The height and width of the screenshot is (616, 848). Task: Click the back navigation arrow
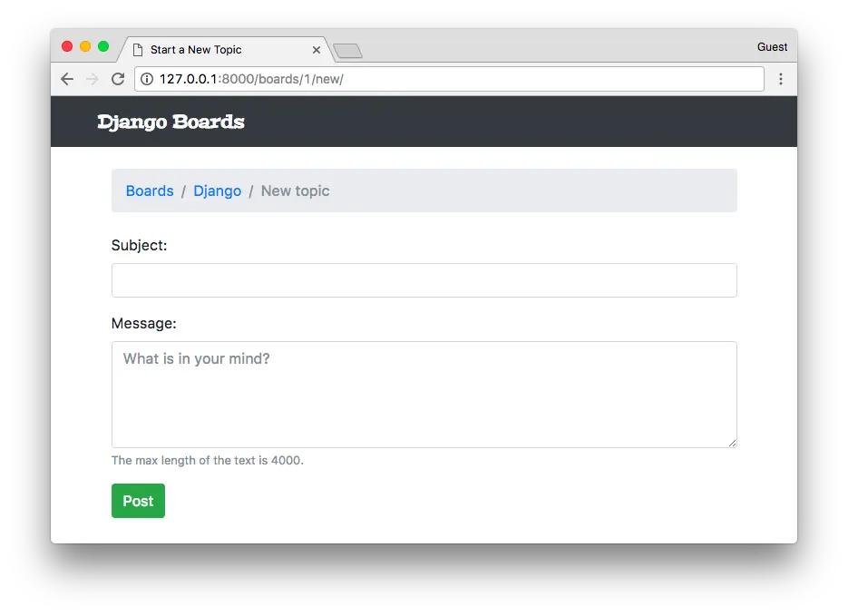[66, 79]
